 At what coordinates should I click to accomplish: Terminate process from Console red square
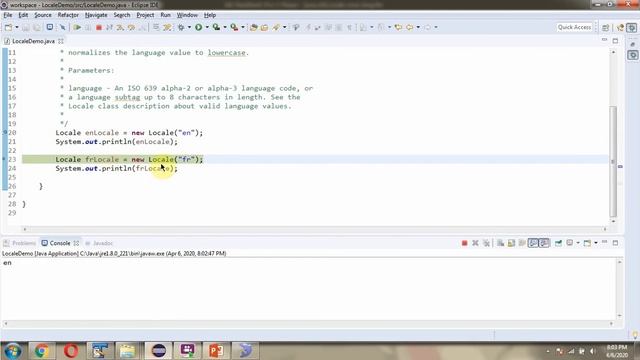464,243
